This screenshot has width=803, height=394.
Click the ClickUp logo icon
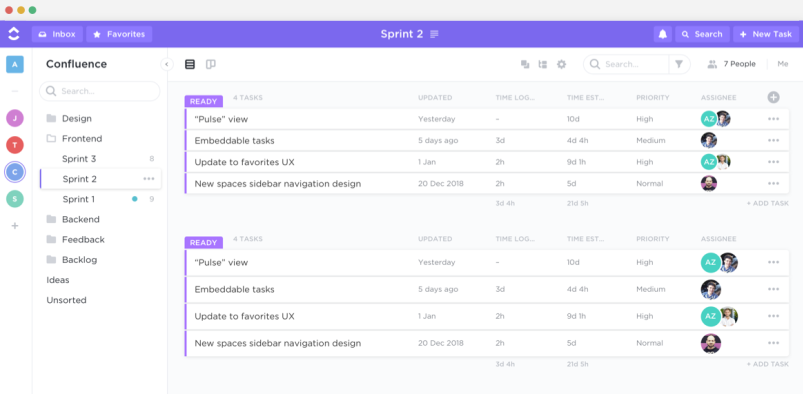tap(14, 34)
